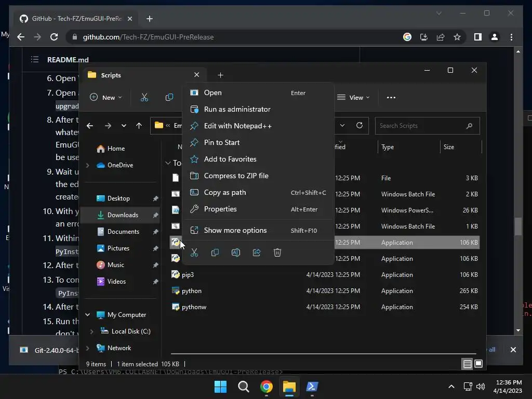This screenshot has height=399, width=532.
Task: Select the pythonw application file
Action: coord(194,307)
